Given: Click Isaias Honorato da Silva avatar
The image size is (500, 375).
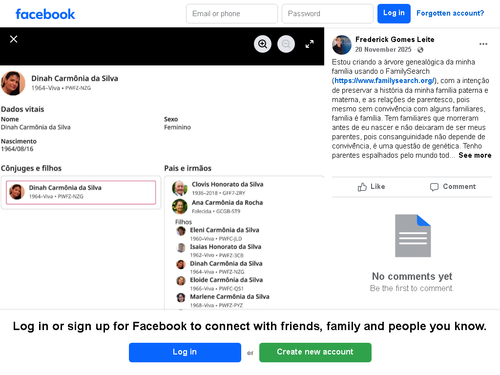Looking at the screenshot, I should [x=181, y=247].
